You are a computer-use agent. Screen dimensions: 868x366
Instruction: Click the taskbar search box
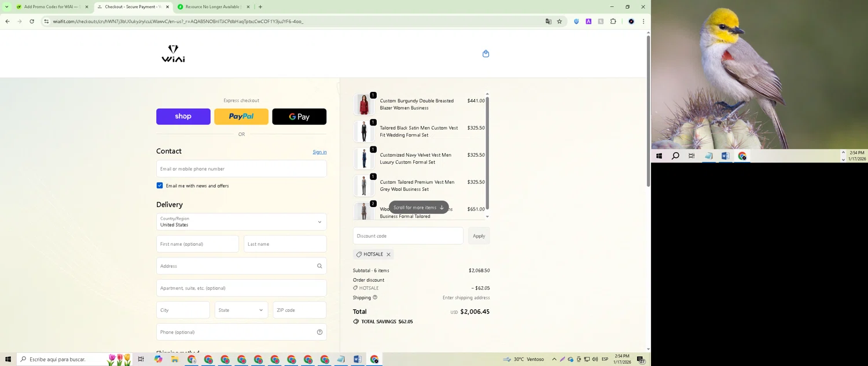click(75, 359)
